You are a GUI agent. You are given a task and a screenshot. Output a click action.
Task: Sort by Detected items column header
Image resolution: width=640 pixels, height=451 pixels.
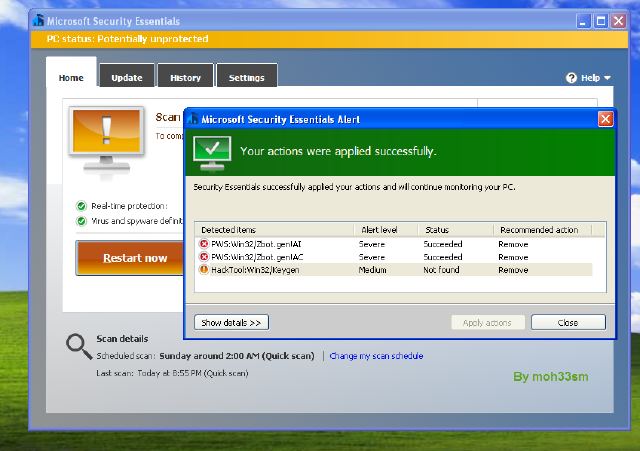pyautogui.click(x=274, y=230)
